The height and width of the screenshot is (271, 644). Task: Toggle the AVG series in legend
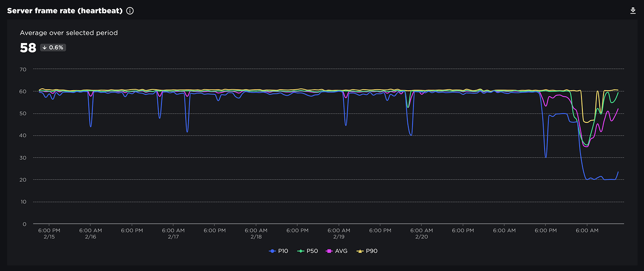click(x=337, y=251)
